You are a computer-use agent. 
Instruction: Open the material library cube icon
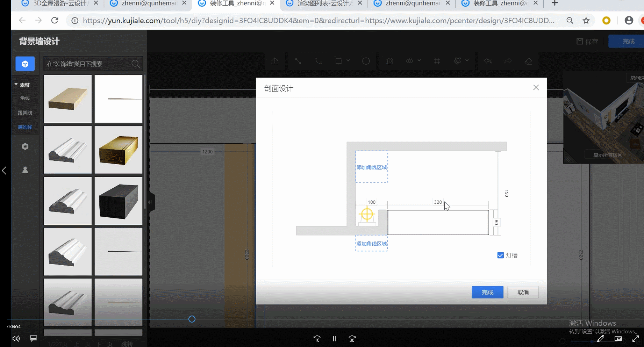coord(25,64)
